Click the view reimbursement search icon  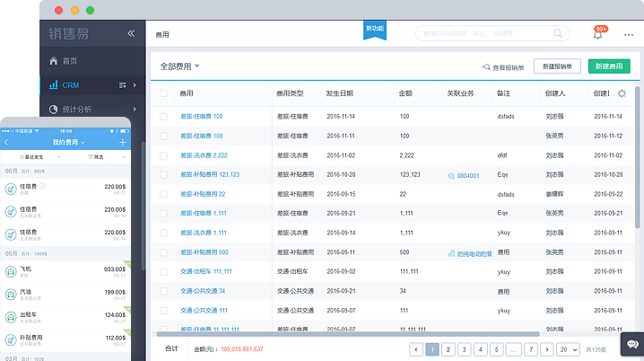click(x=486, y=67)
